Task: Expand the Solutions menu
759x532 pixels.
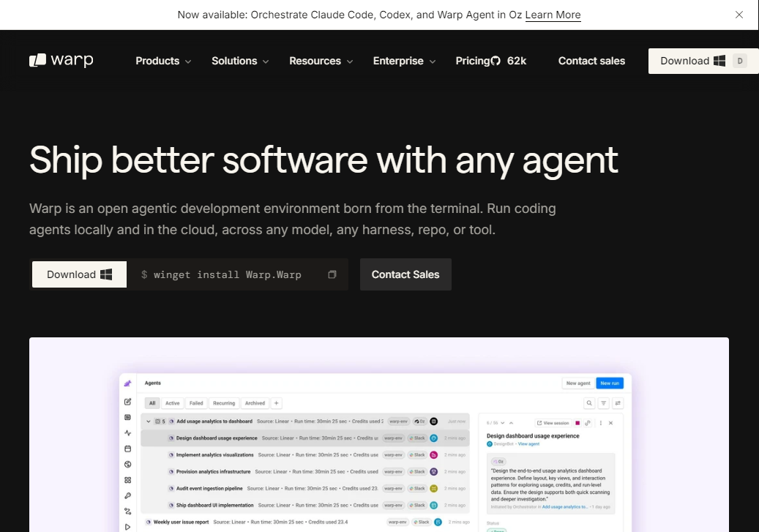Action: 239,61
